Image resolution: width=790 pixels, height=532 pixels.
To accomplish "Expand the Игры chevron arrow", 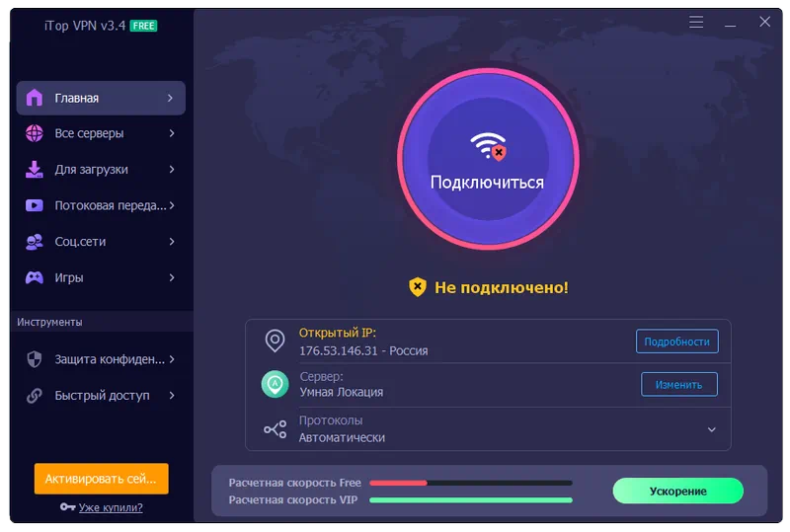I will tap(172, 277).
